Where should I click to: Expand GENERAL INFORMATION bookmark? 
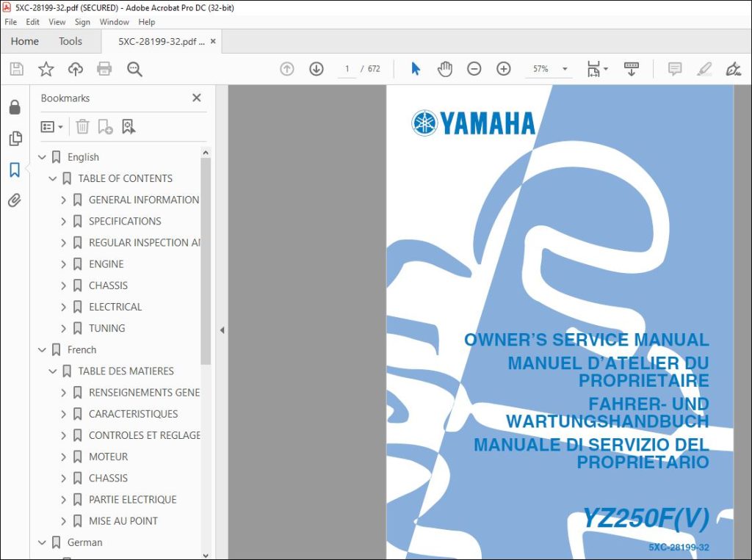63,200
